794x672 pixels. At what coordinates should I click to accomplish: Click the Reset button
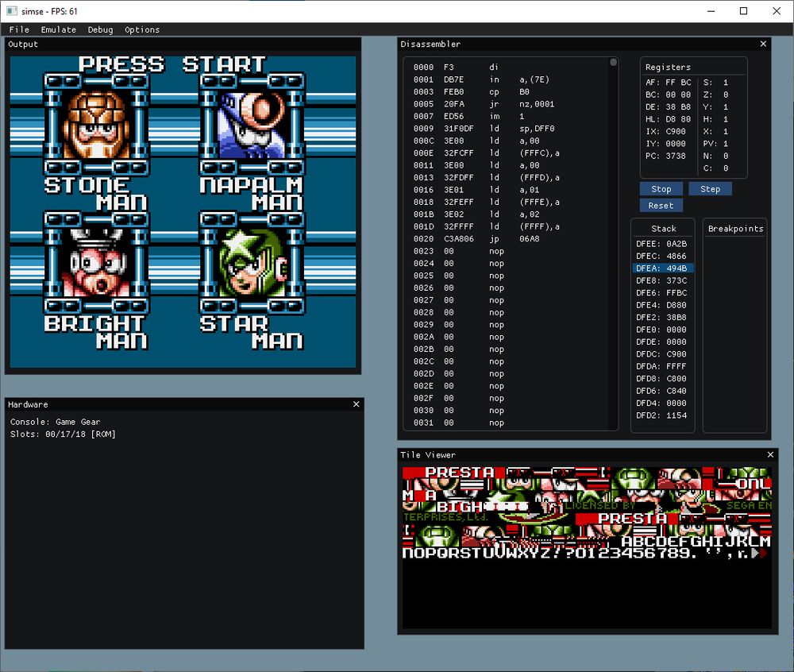click(661, 206)
